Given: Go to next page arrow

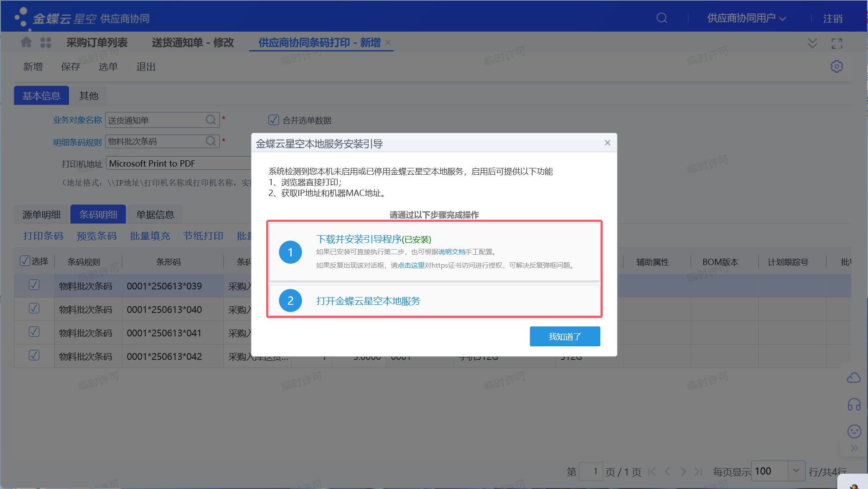Looking at the screenshot, I should tap(683, 471).
